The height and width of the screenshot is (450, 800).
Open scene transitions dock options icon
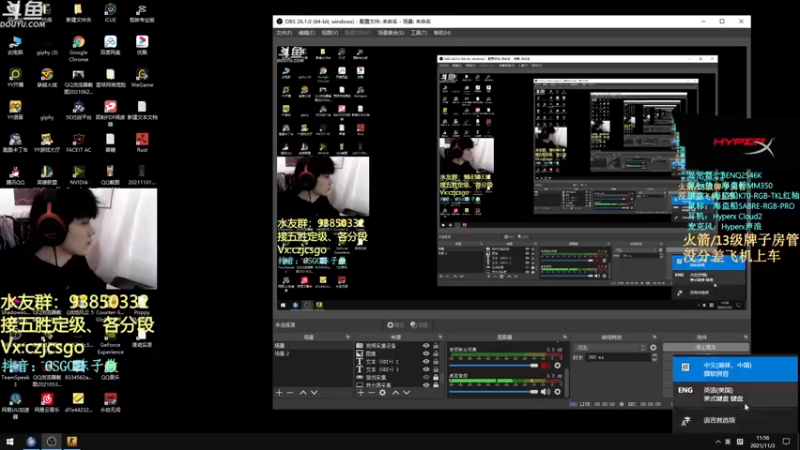click(x=654, y=337)
